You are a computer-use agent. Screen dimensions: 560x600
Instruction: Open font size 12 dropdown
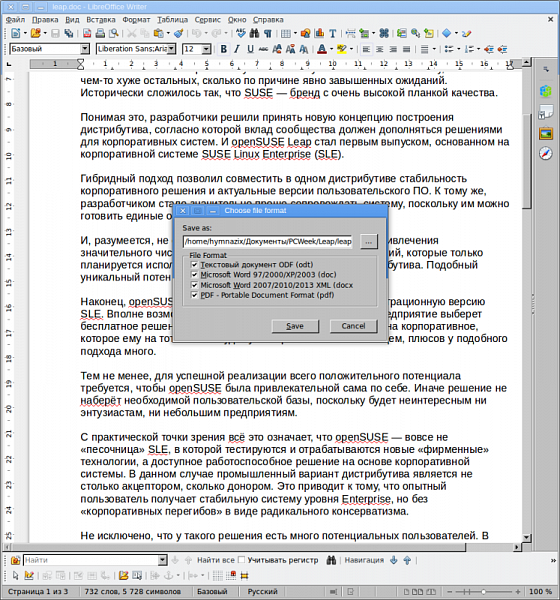(206, 49)
